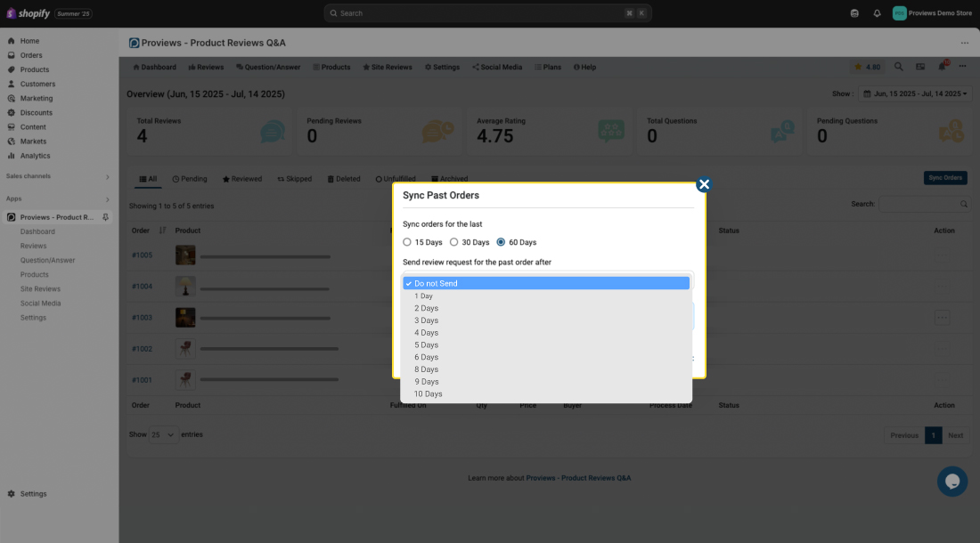The height and width of the screenshot is (543, 980).
Task: Open Help tab in app navigation bar
Action: (x=584, y=67)
